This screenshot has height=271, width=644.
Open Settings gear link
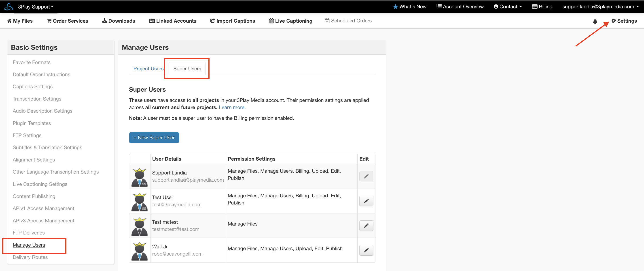coord(624,21)
